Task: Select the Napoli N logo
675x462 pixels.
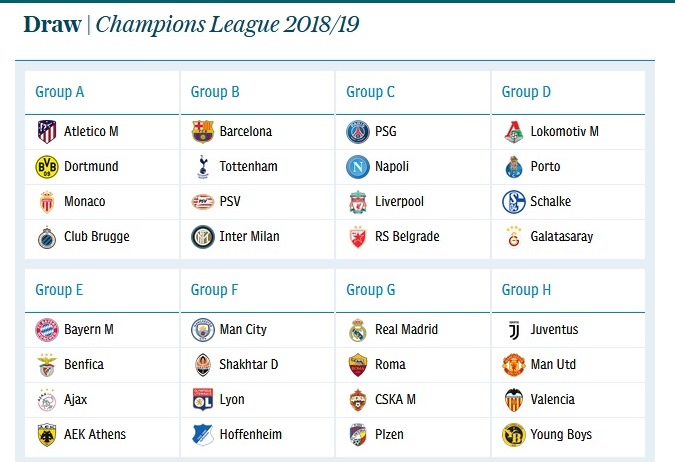Action: [358, 167]
